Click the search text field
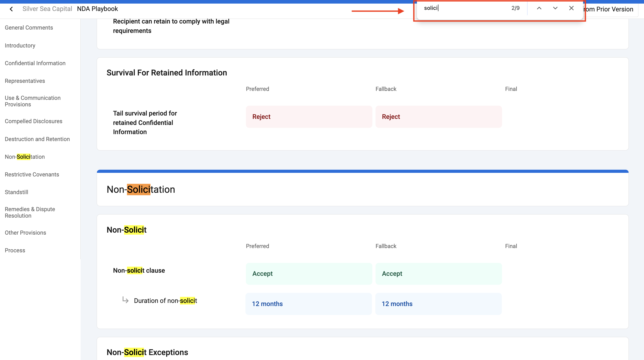The image size is (644, 360). [x=465, y=8]
